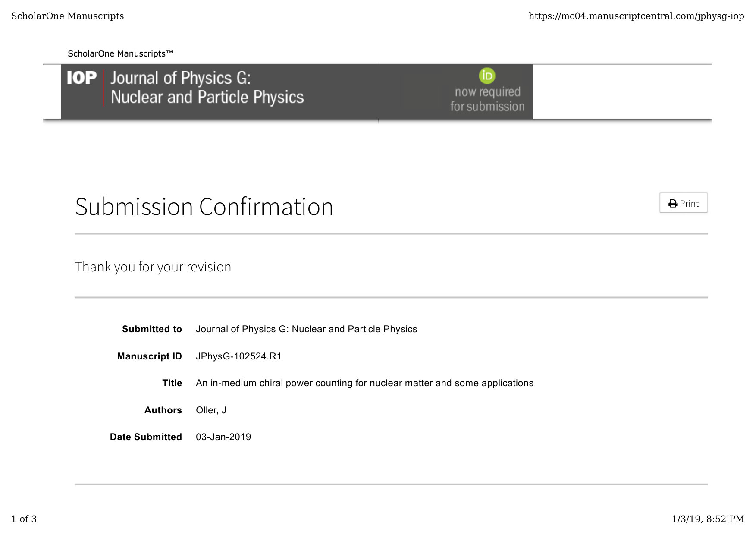
Task: Click the Print button
Action: point(683,203)
